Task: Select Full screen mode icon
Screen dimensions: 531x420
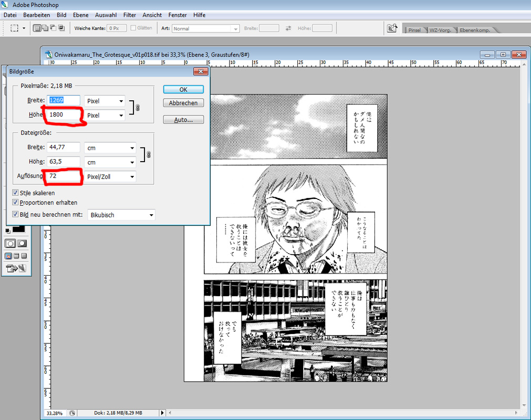Action: (x=24, y=256)
